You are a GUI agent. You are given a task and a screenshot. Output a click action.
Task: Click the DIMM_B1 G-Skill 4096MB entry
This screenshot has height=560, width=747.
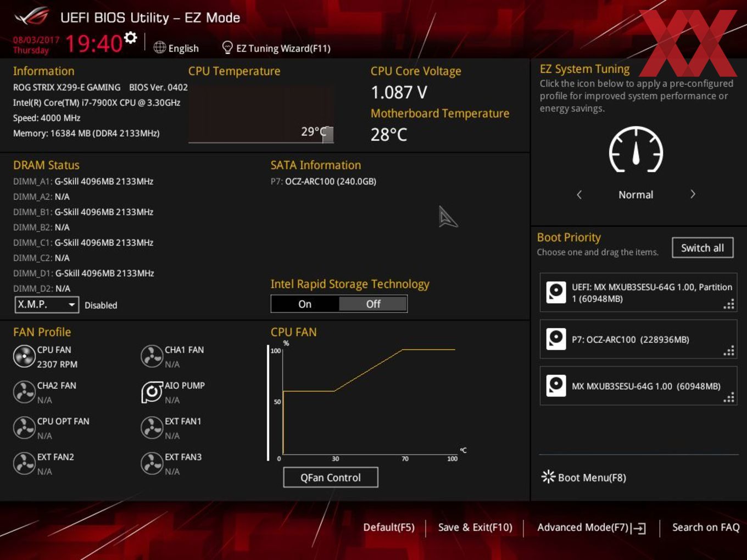click(x=83, y=212)
